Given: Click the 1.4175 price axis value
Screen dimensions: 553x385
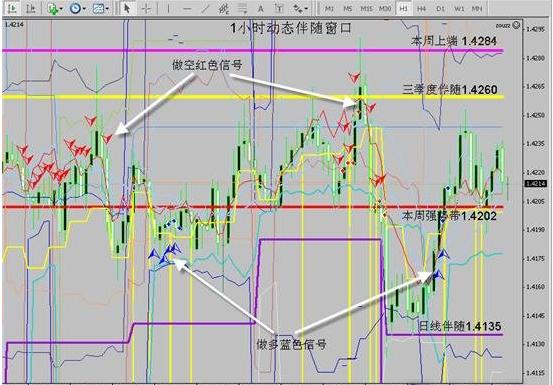Looking at the screenshot, I should 535,258.
